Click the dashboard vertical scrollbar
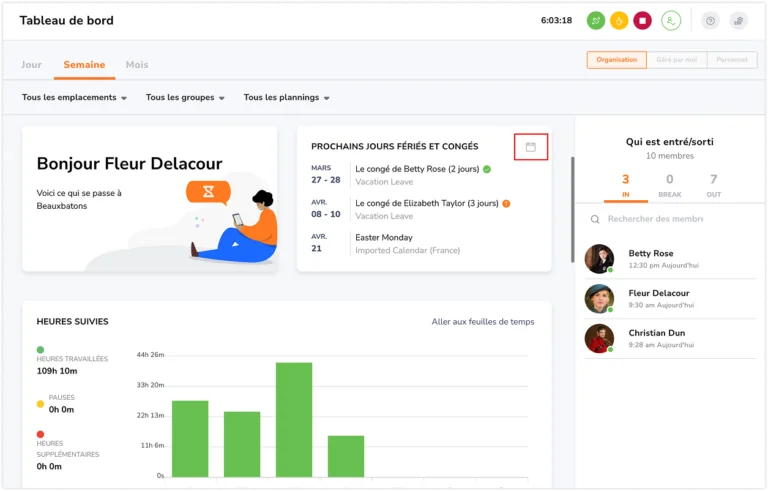The image size is (768, 491). coord(572,210)
